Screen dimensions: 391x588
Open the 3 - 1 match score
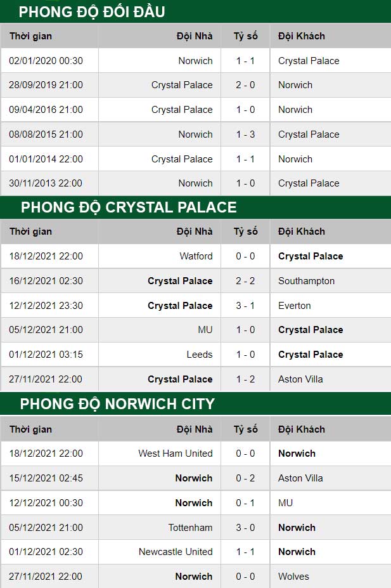click(245, 306)
